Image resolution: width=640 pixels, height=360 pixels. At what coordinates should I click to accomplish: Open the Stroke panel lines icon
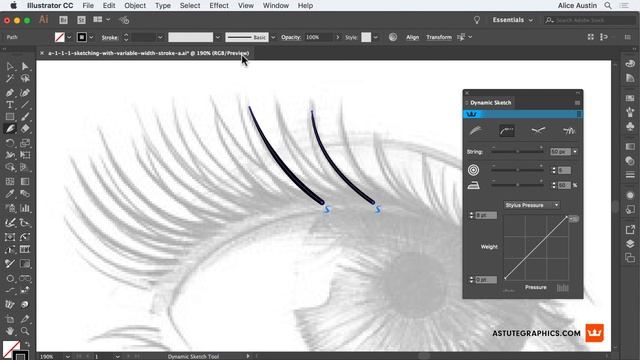(630, 175)
